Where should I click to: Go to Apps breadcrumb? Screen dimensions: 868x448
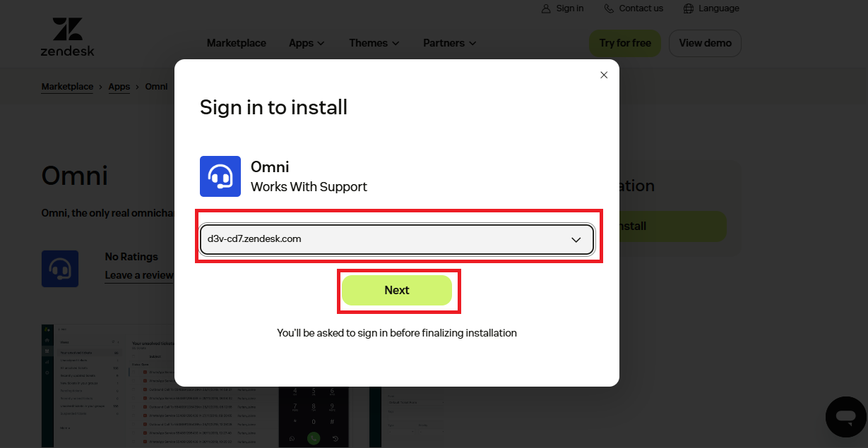pyautogui.click(x=119, y=87)
